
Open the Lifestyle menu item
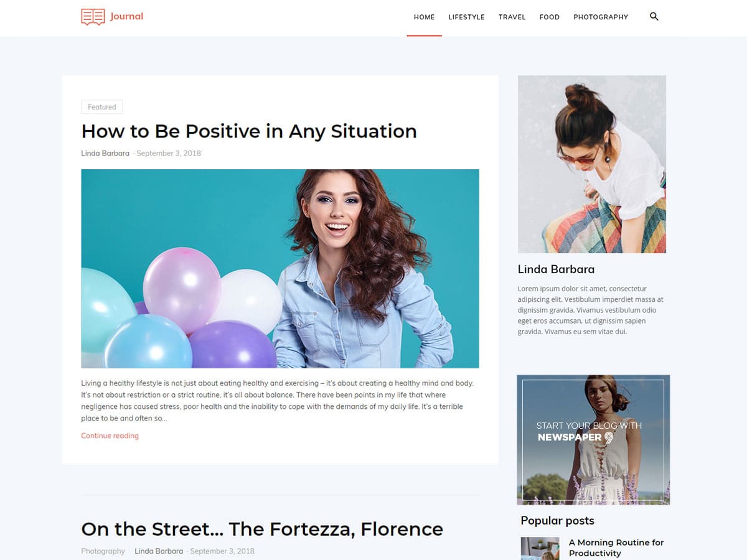[466, 17]
